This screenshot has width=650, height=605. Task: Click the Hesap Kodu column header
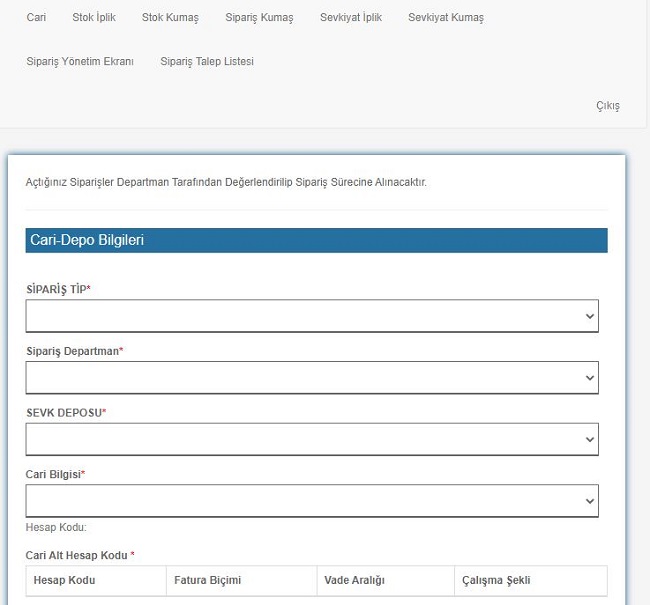click(x=64, y=580)
